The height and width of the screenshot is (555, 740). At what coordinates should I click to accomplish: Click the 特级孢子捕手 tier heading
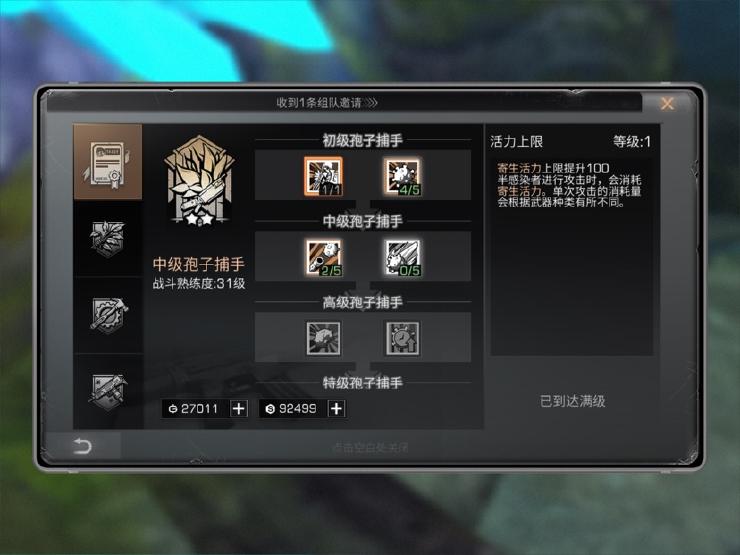point(362,383)
